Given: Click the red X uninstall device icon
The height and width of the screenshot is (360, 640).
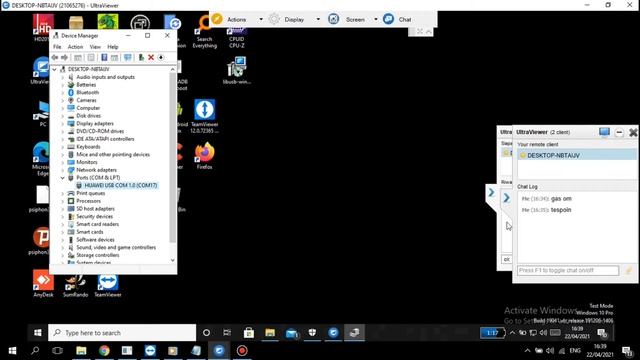Looking at the screenshot, I should pos(151,58).
